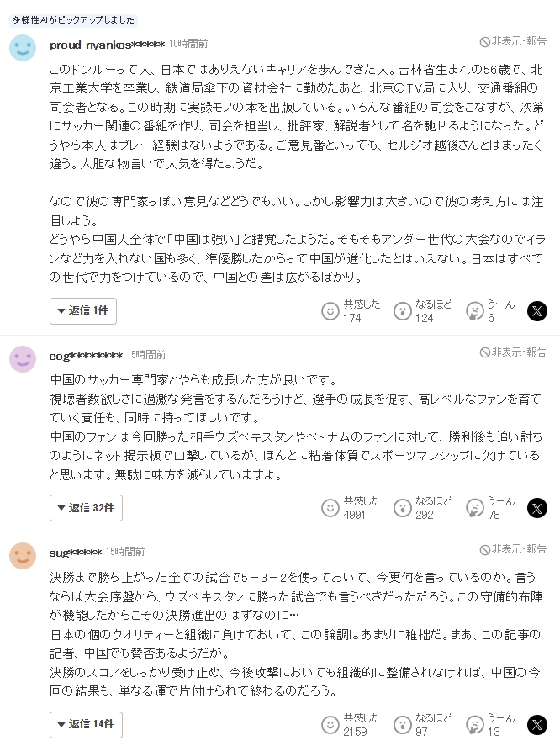Click 共感した icon with 2159 count

(x=330, y=725)
